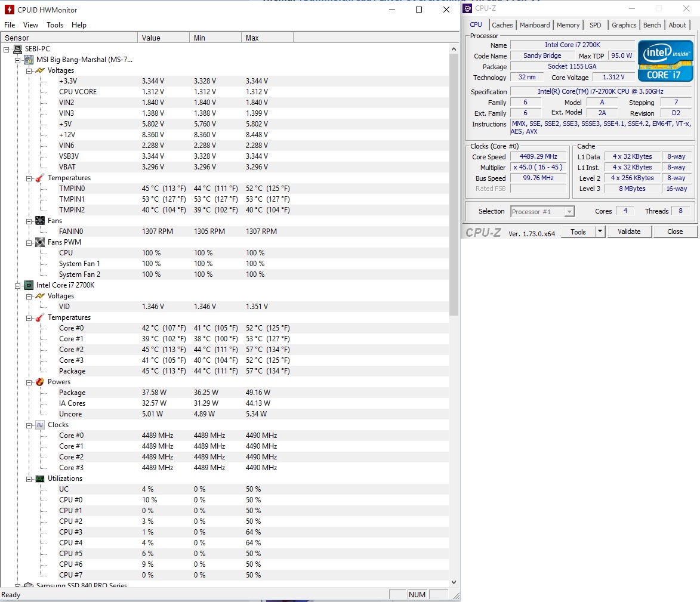Switch to the Memory tab in CPU-Z
The image size is (700, 602).
[x=568, y=25]
